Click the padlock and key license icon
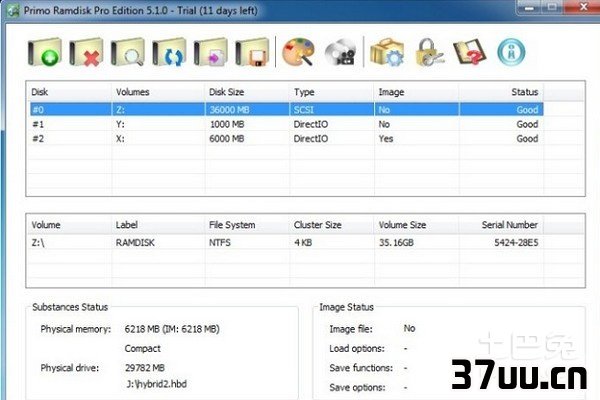 pos(429,52)
